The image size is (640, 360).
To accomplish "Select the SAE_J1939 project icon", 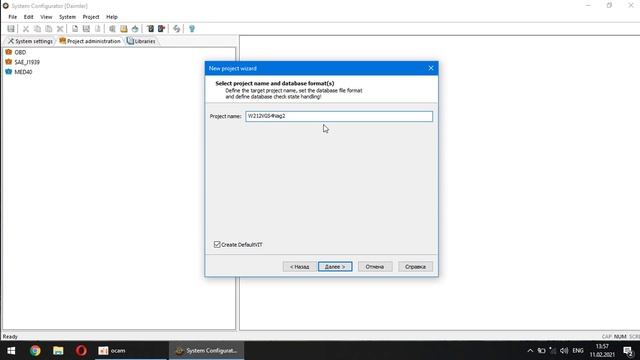I will point(9,62).
